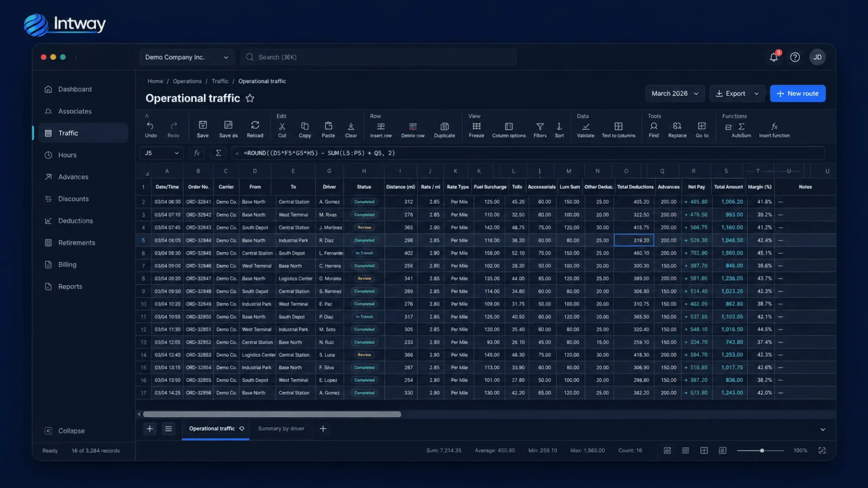Click the Paste icon
The width and height of the screenshot is (868, 488).
pyautogui.click(x=328, y=126)
